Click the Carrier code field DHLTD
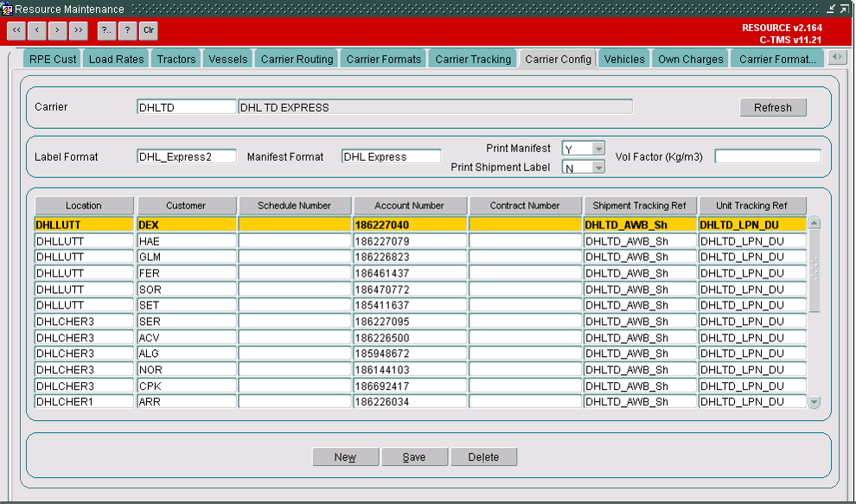856x504 pixels. click(x=186, y=107)
